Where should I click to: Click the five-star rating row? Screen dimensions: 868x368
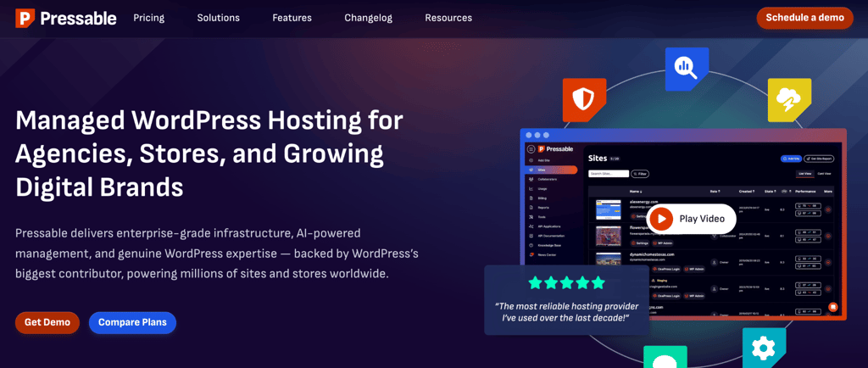point(566,282)
